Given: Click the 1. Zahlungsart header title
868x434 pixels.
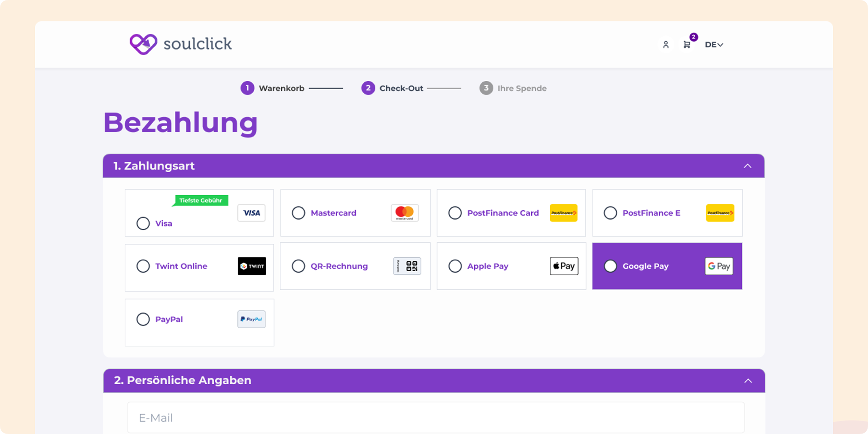Looking at the screenshot, I should pos(154,166).
